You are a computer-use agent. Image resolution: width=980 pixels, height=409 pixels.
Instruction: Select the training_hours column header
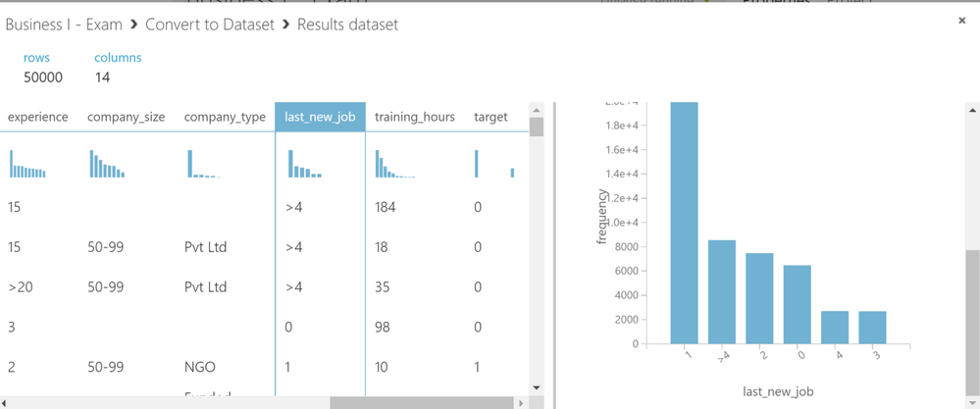pos(414,117)
